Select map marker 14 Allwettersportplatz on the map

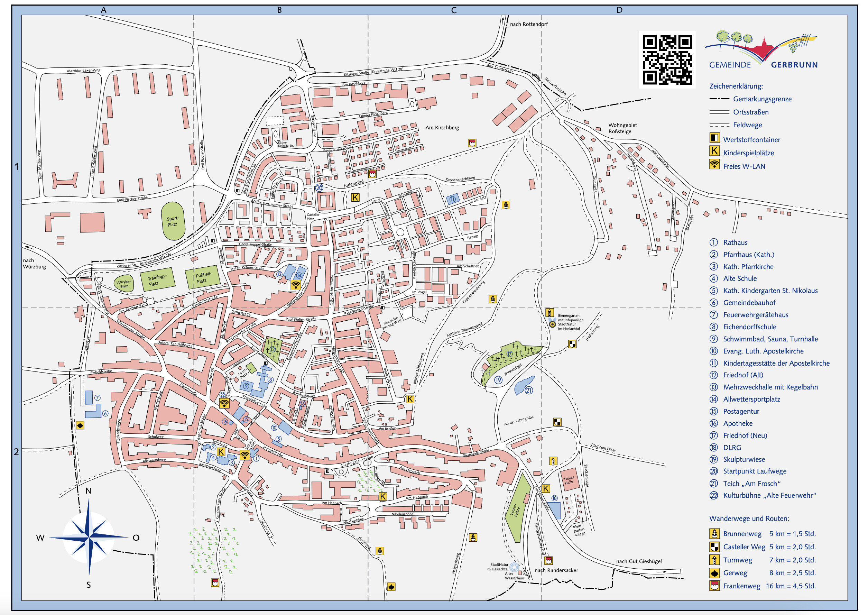pyautogui.click(x=299, y=276)
